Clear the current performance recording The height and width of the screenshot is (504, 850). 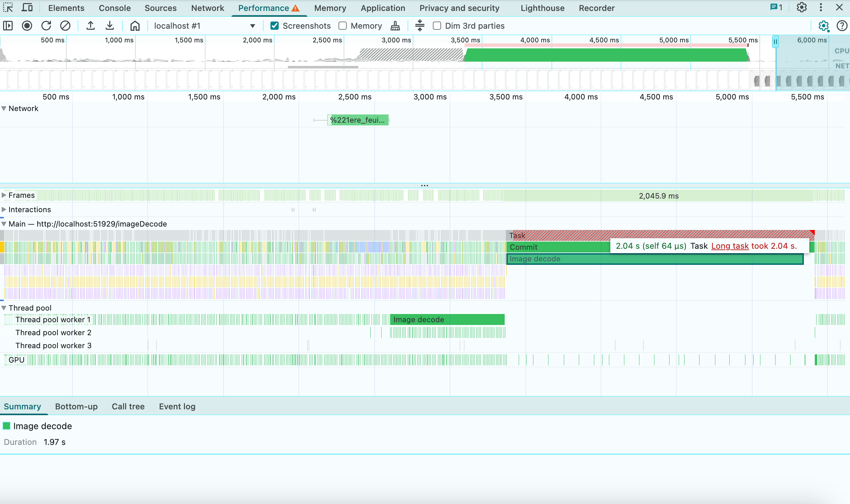65,26
